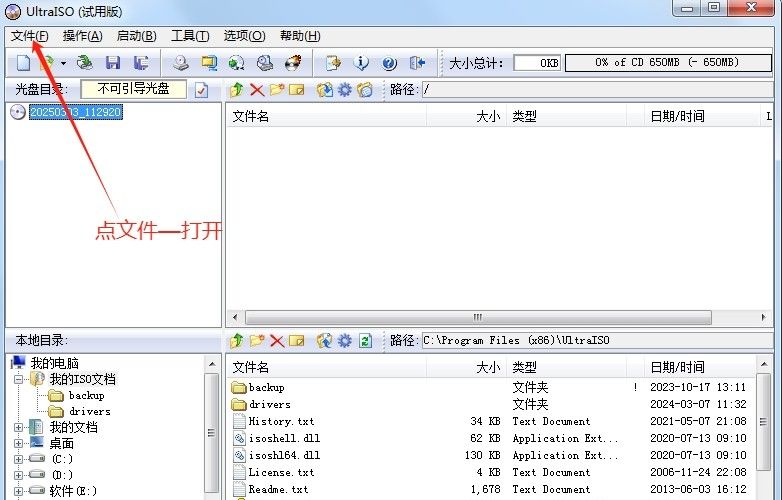Open the 帮助(H) menu
Viewport: 782px width, 500px height.
click(x=300, y=36)
